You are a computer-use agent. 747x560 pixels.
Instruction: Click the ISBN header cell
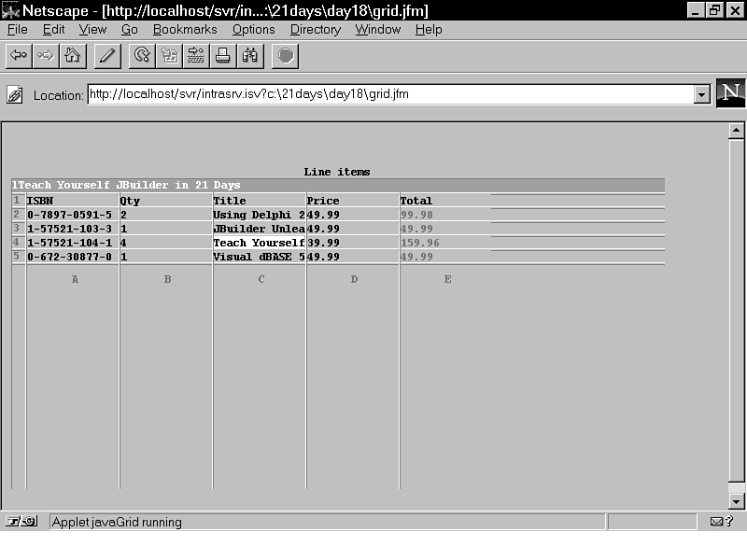pos(73,201)
